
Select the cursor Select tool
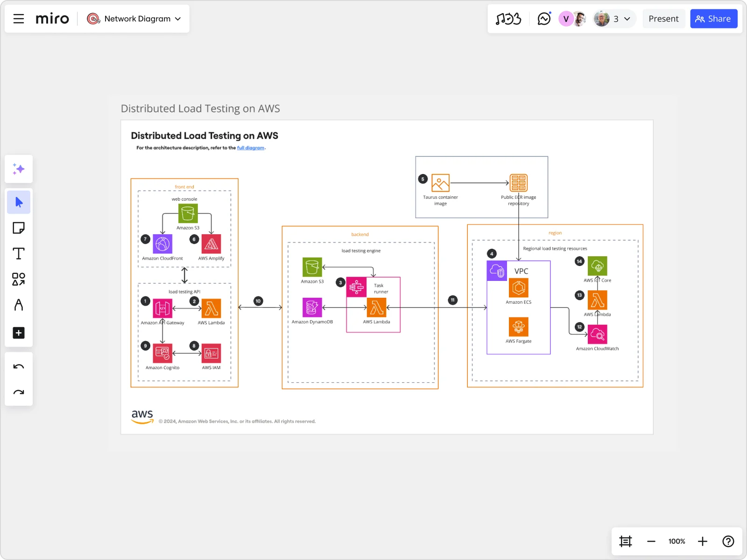click(x=19, y=202)
